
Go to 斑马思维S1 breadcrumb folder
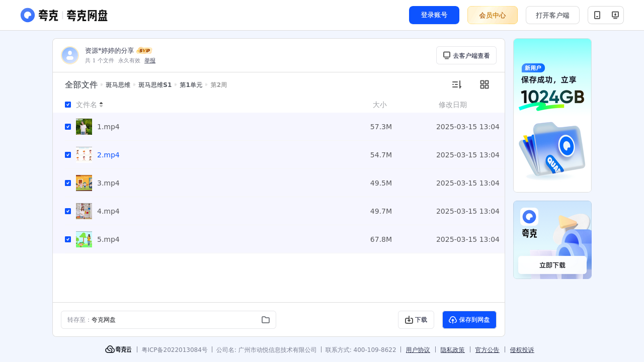[155, 85]
